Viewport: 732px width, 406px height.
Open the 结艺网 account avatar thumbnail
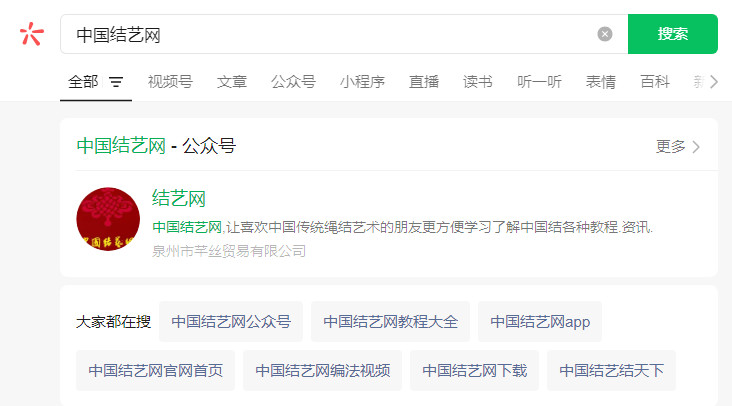click(x=108, y=219)
